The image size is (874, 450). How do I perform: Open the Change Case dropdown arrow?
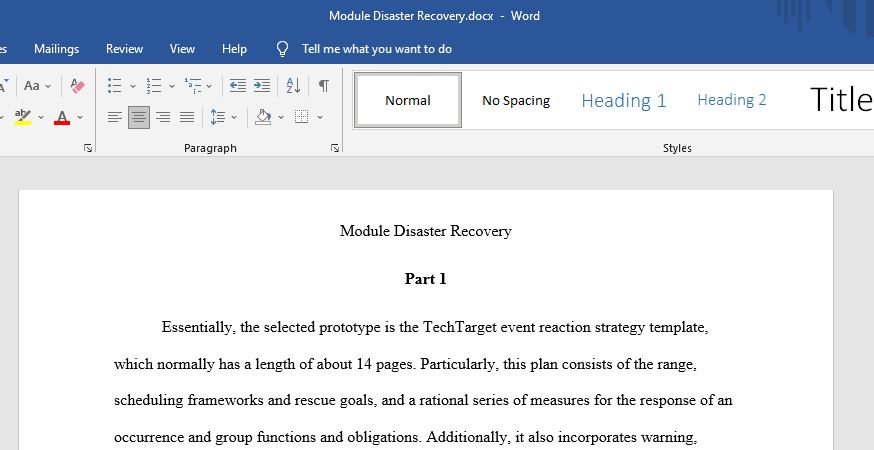(x=48, y=86)
